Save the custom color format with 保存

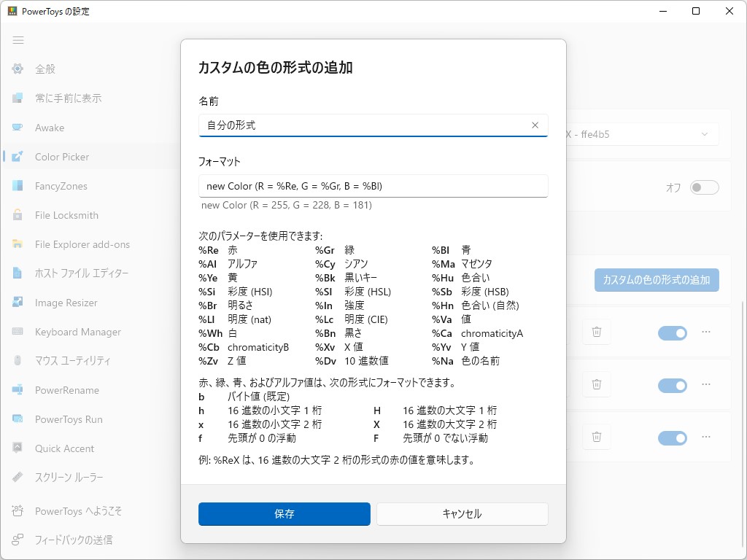[x=284, y=513]
